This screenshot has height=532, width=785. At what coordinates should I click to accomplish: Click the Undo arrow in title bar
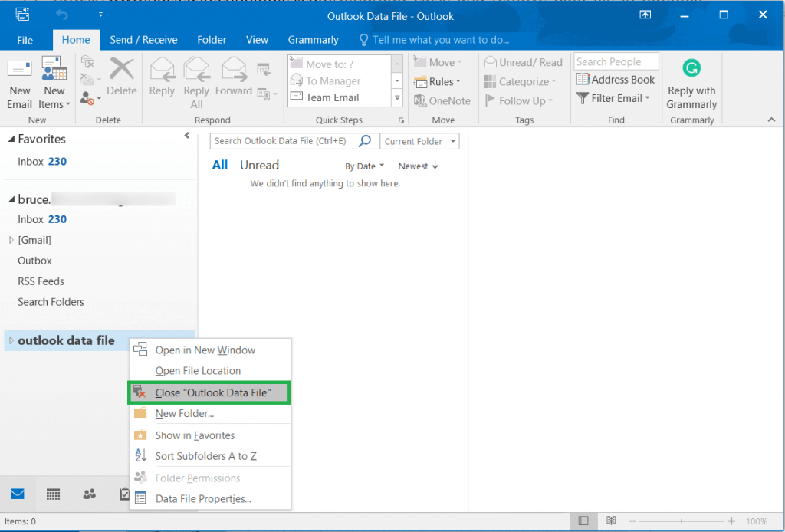pos(62,15)
